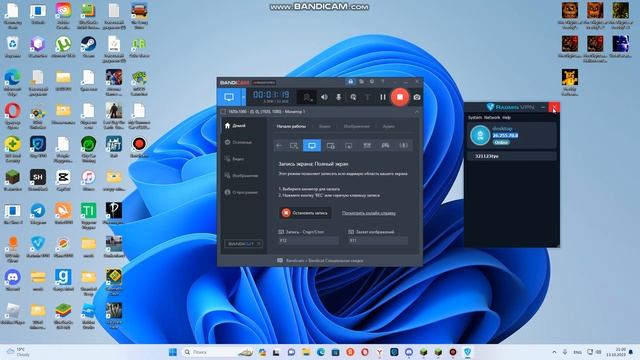Select screen recording mode blue monitor button

click(x=229, y=97)
